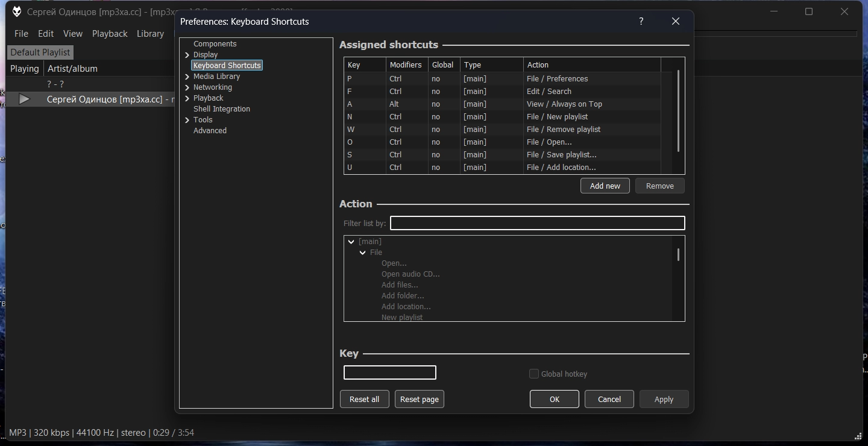Screen dimensions: 868x446
Task: Click the Filter list by input field
Action: click(x=536, y=223)
